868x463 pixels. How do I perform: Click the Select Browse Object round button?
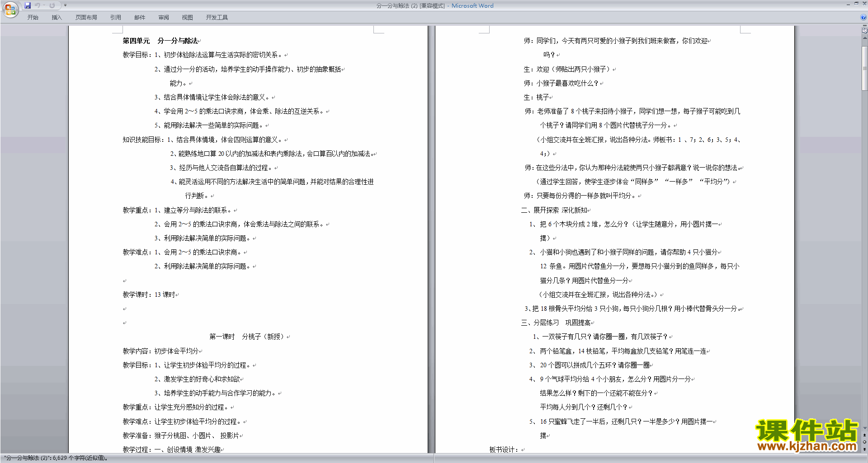[x=864, y=442]
